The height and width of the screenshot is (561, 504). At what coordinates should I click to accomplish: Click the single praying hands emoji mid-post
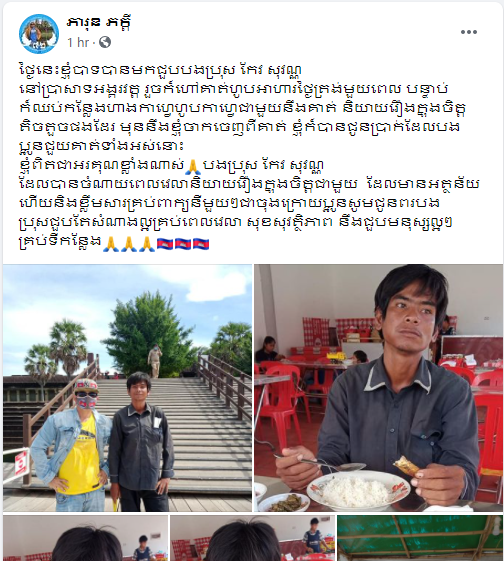point(194,166)
